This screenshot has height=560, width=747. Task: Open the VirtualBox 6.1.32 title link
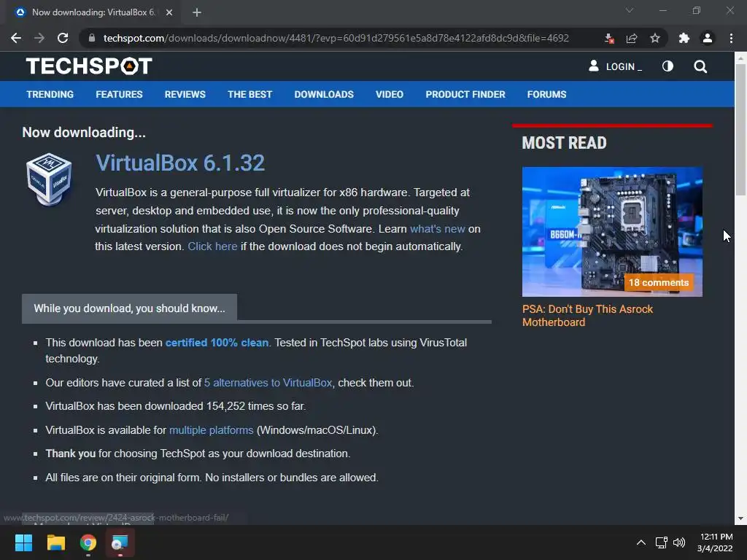point(180,163)
